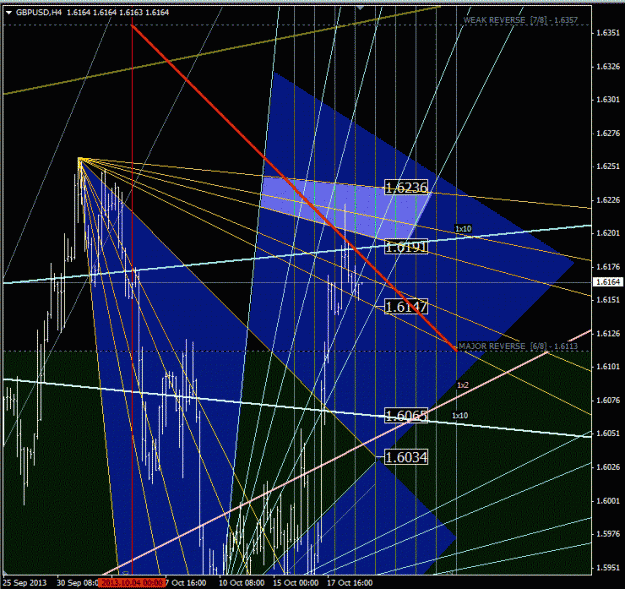Click the 1.6001 price scale value
This screenshot has width=625, height=589.
(608, 501)
